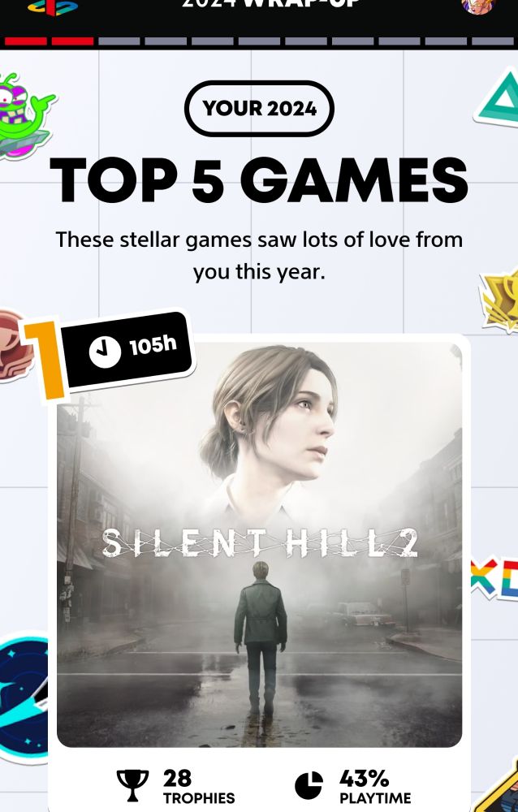Click the gold trophy sticker
The height and width of the screenshot is (812, 518).
point(499,300)
